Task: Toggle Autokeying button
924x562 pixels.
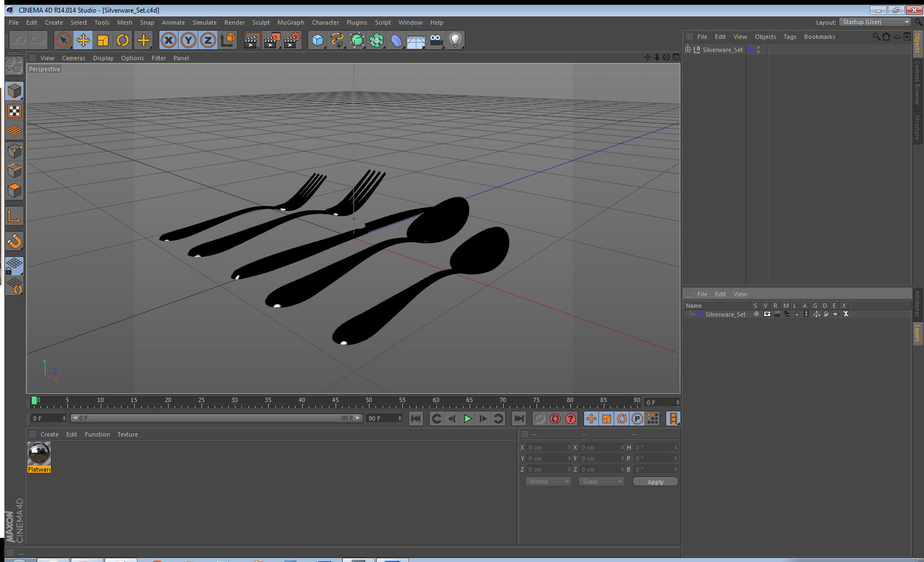Action: tap(555, 418)
